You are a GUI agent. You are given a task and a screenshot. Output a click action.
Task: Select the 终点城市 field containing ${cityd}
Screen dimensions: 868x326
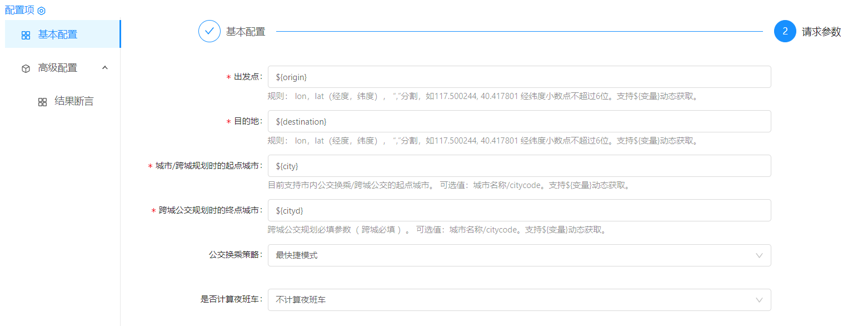coord(519,210)
